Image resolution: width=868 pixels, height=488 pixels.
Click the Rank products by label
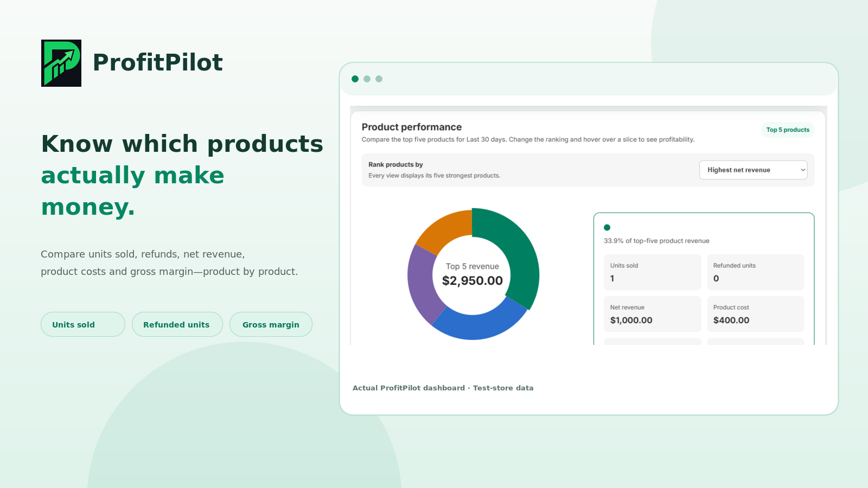click(395, 164)
